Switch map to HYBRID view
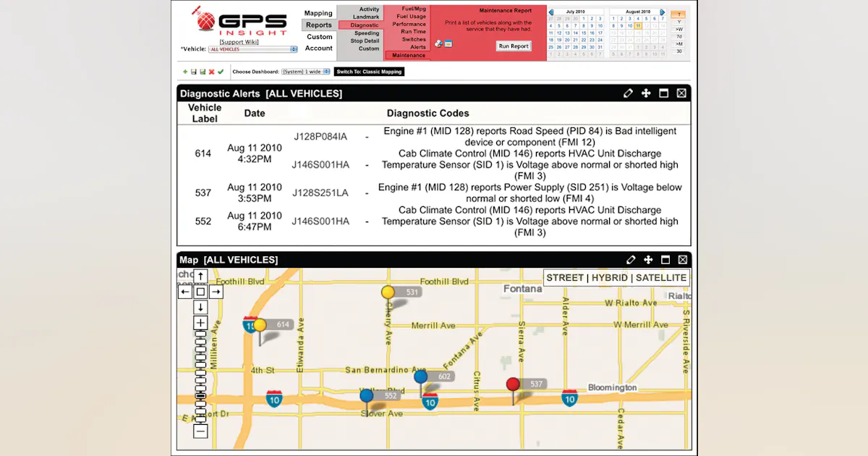 610,278
